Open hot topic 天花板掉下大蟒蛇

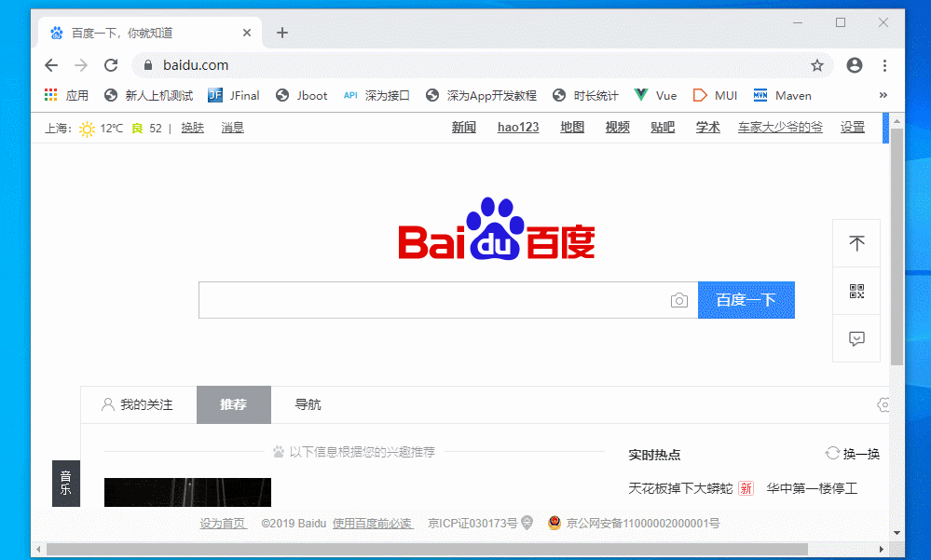[x=680, y=489]
